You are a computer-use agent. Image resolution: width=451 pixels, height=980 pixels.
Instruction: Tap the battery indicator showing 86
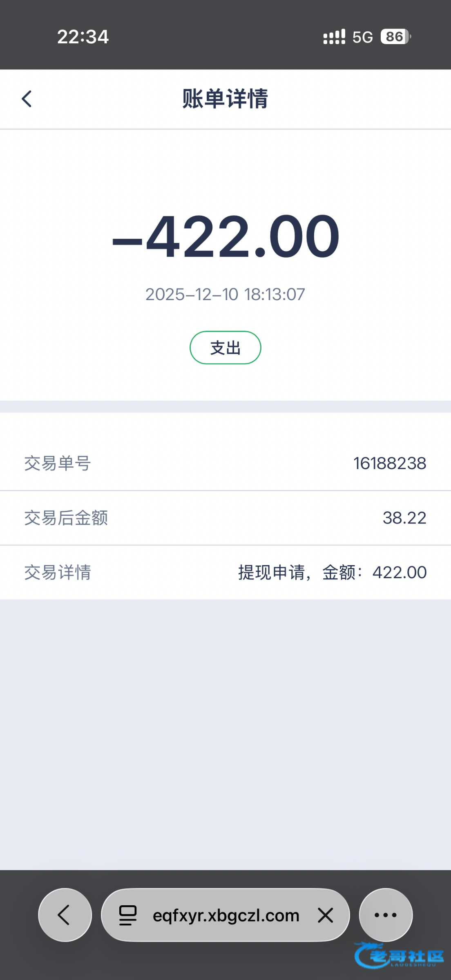(395, 37)
